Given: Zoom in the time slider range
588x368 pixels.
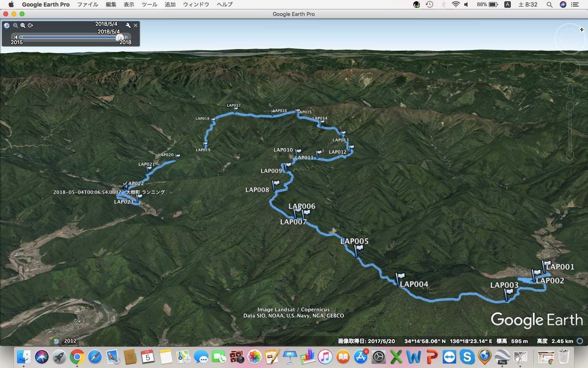Looking at the screenshot, I should tap(23, 25).
